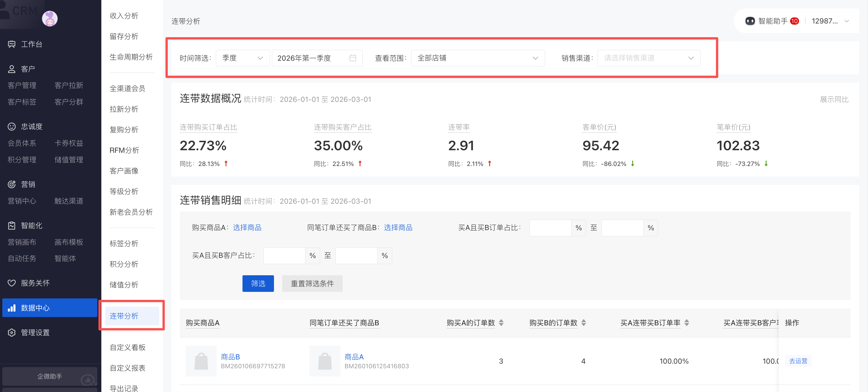Click the blue 筛选 button
The image size is (868, 392).
click(258, 284)
